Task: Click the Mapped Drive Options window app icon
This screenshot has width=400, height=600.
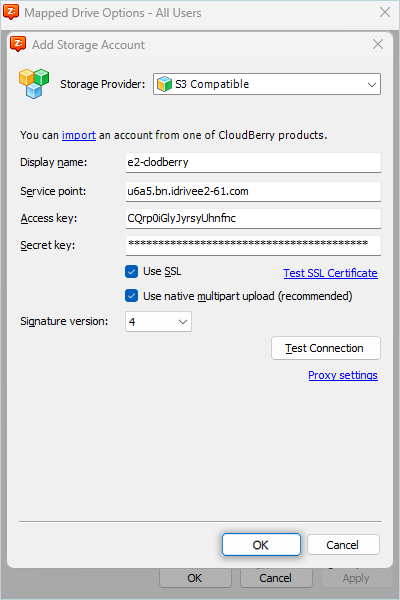Action: click(11, 12)
